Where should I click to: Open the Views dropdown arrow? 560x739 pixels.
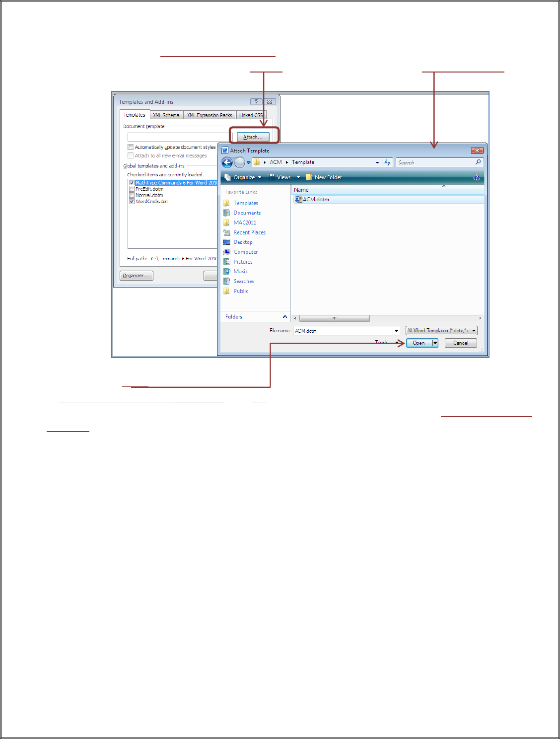(298, 177)
